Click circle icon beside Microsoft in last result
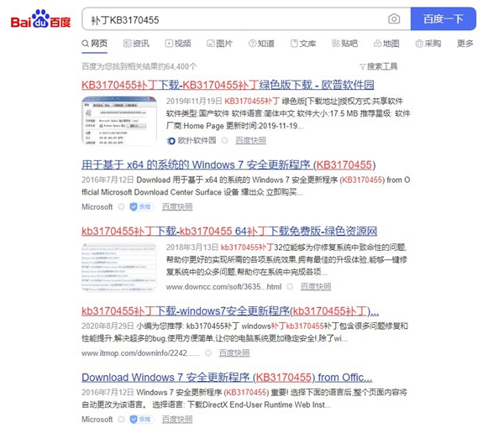Screen dimensions: 504x428 (x=121, y=420)
